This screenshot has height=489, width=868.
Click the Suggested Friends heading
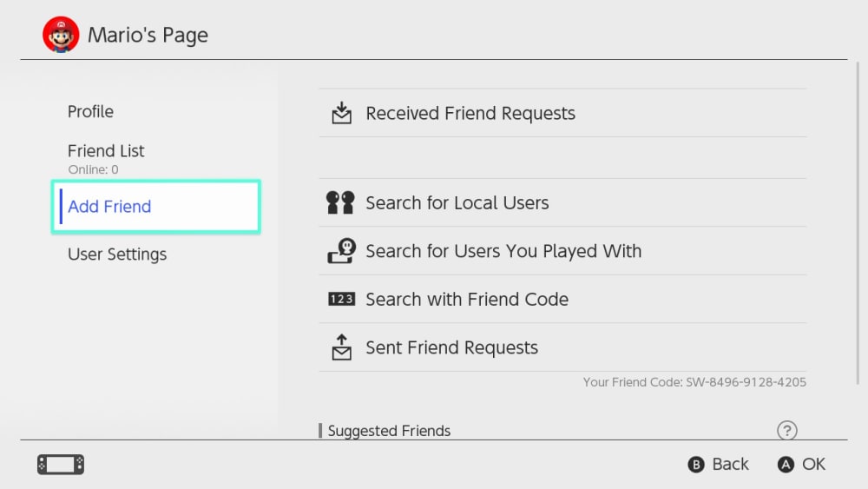pos(389,431)
